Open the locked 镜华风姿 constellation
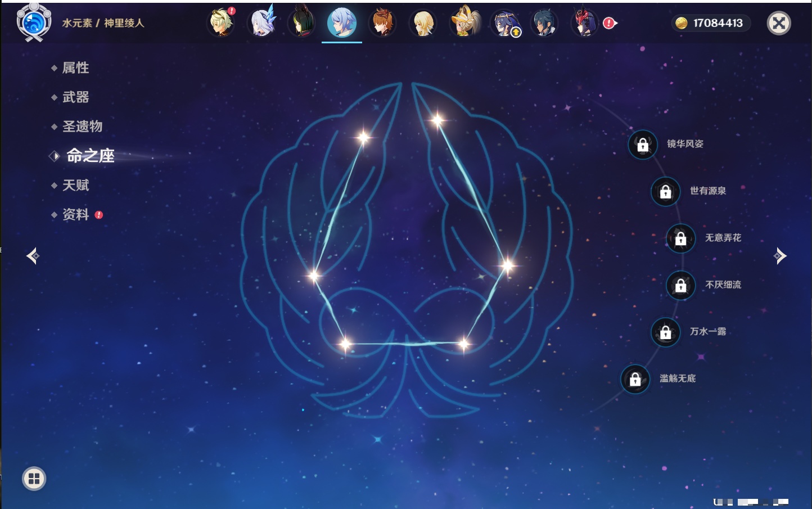Viewport: 812px width, 509px height. [x=643, y=145]
